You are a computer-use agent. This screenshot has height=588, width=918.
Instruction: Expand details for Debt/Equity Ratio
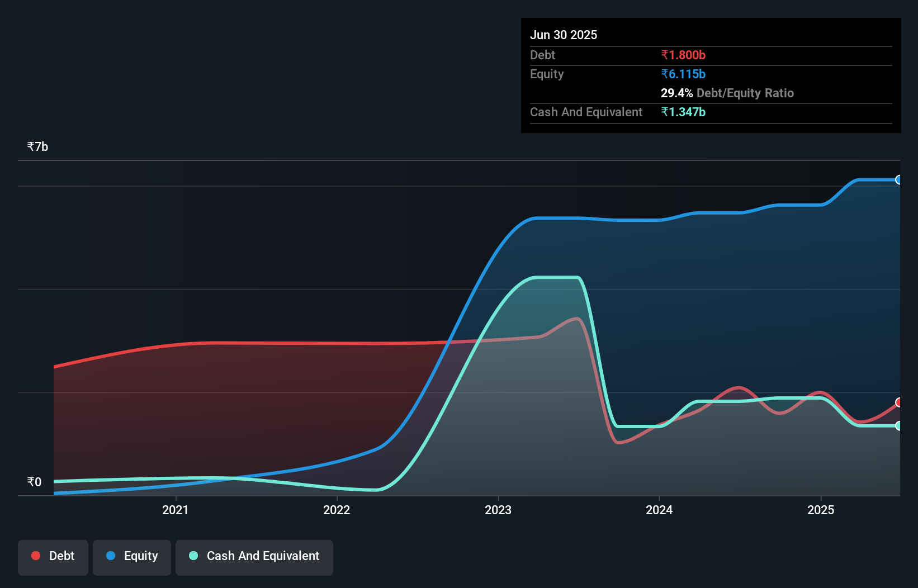pyautogui.click(x=727, y=93)
